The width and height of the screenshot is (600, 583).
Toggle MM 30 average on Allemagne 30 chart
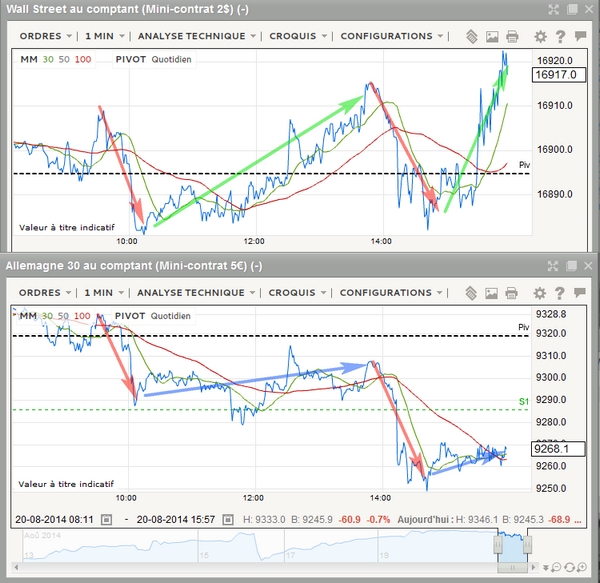pyautogui.click(x=47, y=316)
